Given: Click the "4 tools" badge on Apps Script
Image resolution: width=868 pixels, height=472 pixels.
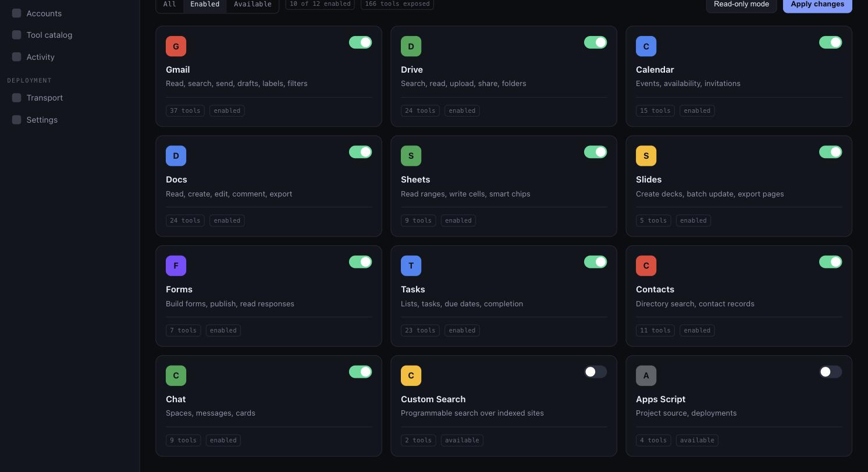Looking at the screenshot, I should tap(653, 440).
